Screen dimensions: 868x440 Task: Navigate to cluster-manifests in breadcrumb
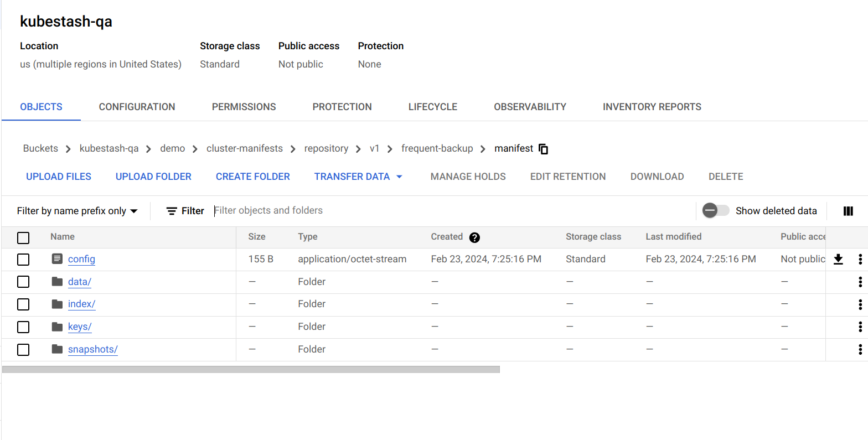(x=245, y=148)
